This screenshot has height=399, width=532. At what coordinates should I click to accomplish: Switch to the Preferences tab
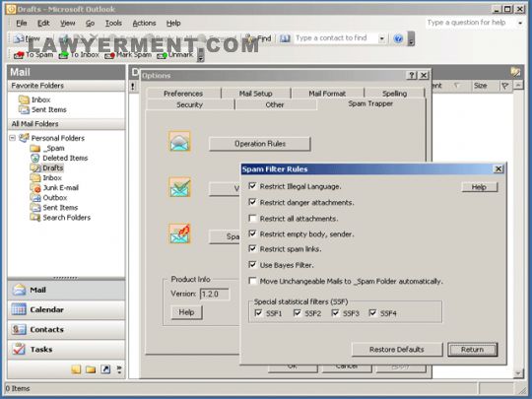click(183, 94)
